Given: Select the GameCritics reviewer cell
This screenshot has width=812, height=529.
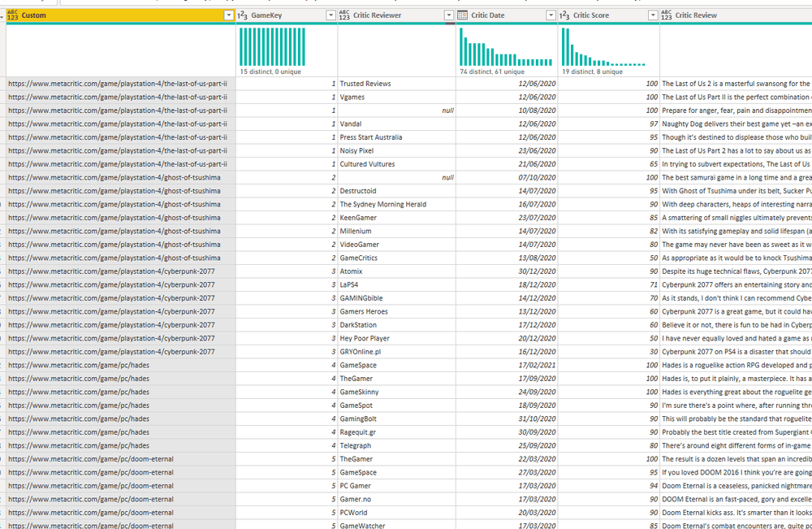Looking at the screenshot, I should [x=397, y=258].
